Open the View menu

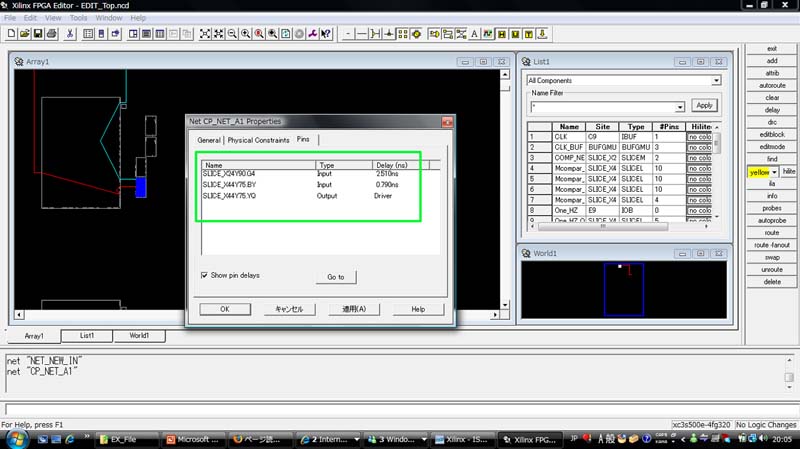pos(53,18)
